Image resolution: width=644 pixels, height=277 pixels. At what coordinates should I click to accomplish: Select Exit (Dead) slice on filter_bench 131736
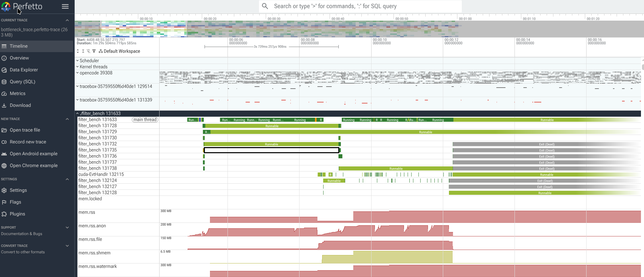pos(547,156)
